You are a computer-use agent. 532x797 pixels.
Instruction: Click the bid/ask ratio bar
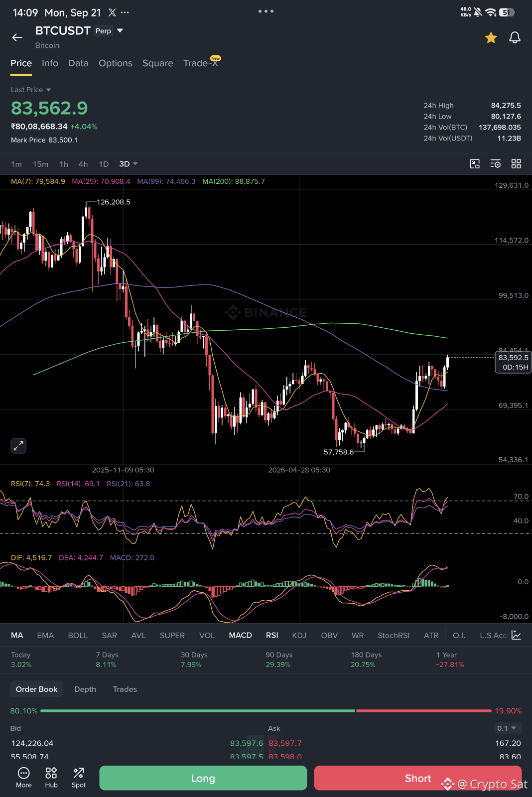pyautogui.click(x=266, y=711)
